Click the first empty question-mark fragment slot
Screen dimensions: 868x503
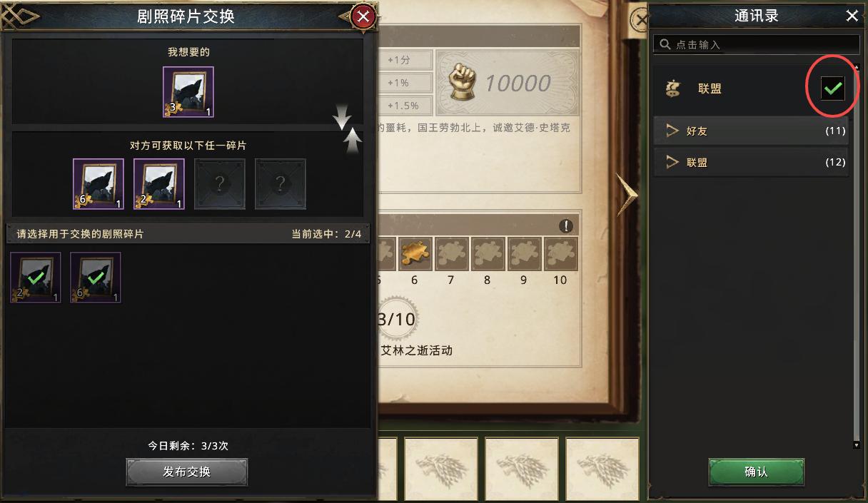[x=220, y=184]
